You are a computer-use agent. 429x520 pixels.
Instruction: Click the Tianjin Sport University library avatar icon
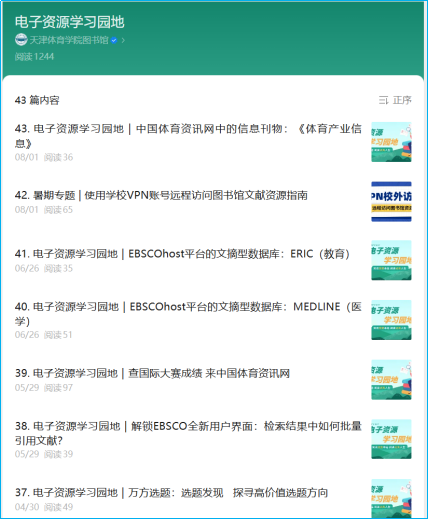pos(21,40)
